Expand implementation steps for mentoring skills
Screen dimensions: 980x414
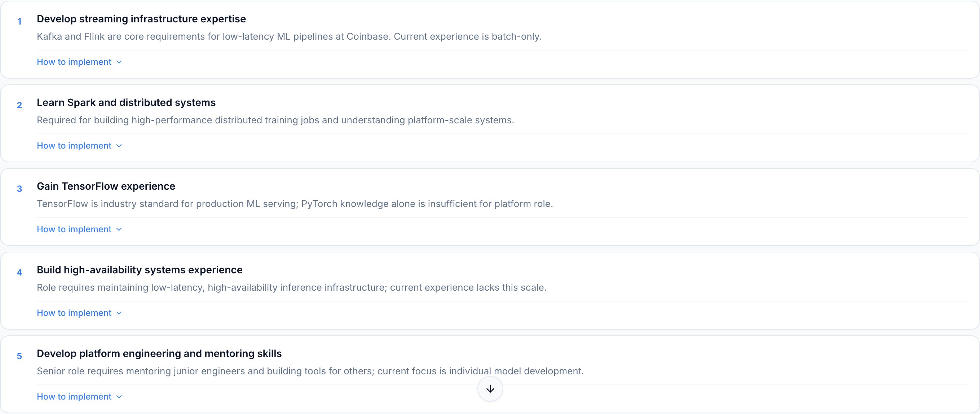74,396
